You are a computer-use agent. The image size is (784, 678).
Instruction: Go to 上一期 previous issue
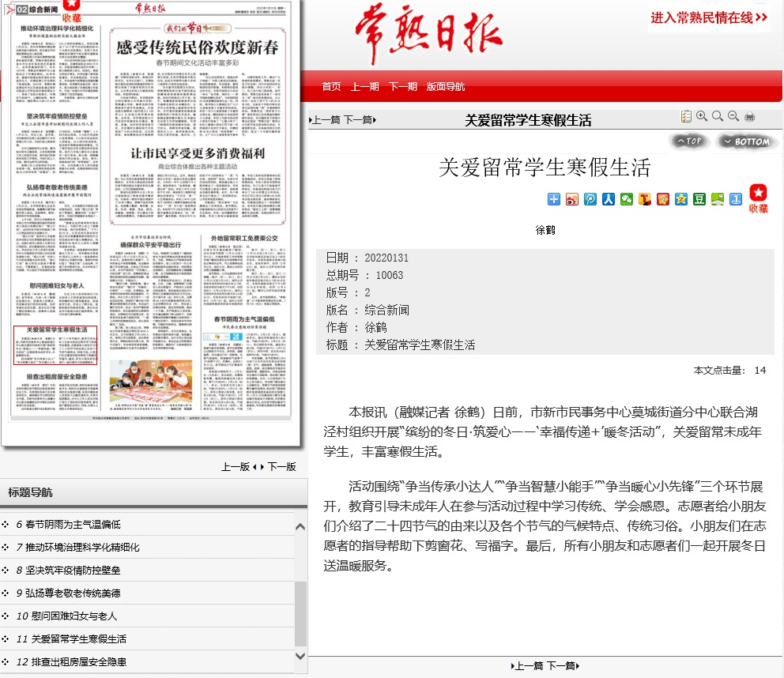pos(364,87)
